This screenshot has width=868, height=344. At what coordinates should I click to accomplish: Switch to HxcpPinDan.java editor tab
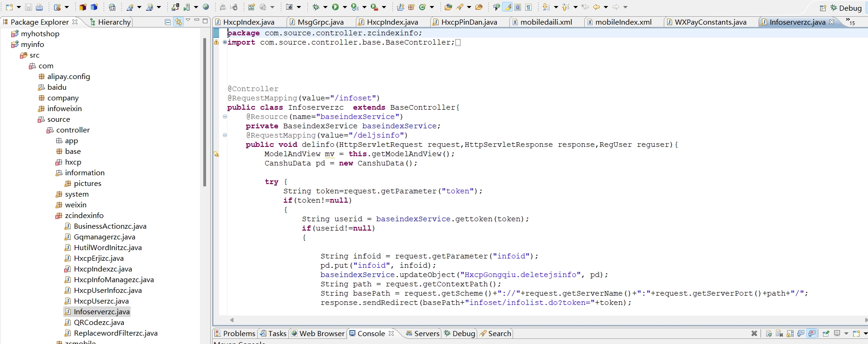(464, 22)
